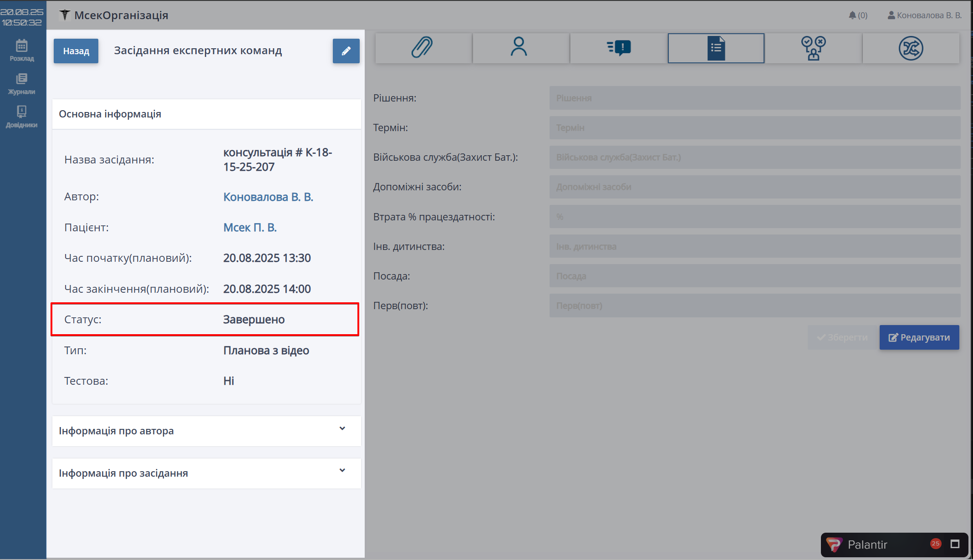Open the shuffle arrows circle tab
This screenshot has width=973, height=560.
coord(911,48)
